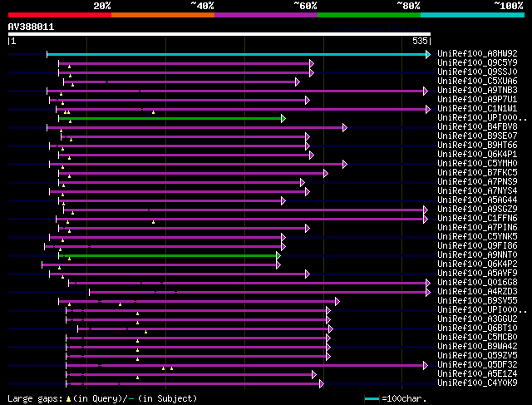Click the arrowhead ending the UniRef100_C4Y0K9 alignment
This screenshot has height=405, width=532.
point(322,384)
